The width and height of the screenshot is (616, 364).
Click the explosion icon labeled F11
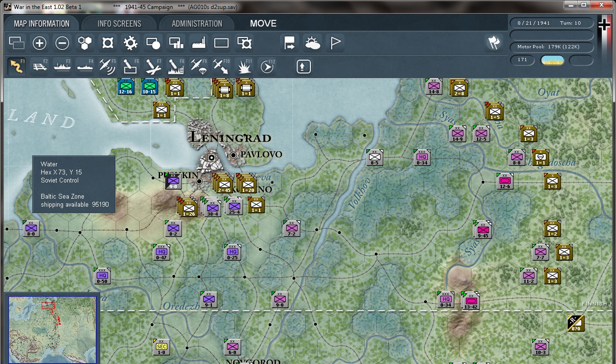tap(244, 66)
